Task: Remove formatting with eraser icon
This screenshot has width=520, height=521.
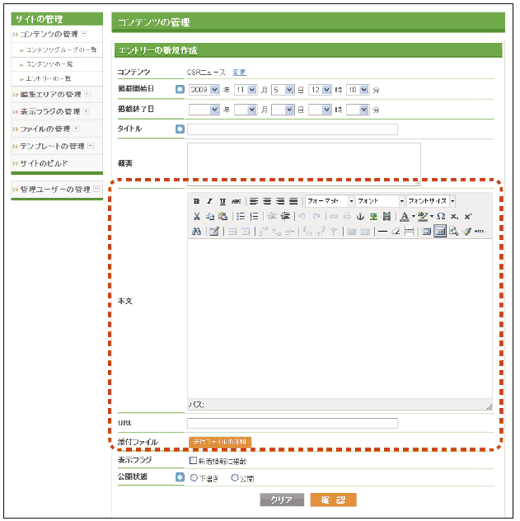Action: [396, 231]
